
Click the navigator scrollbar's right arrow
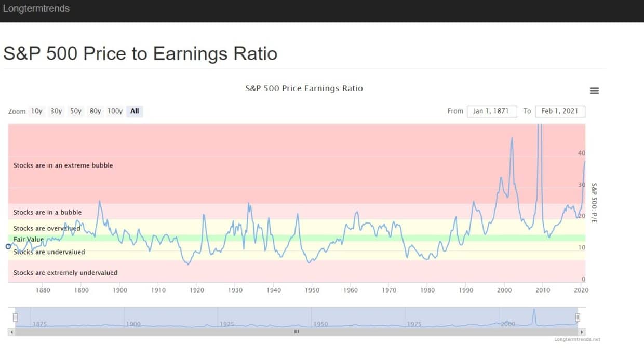[582, 332]
